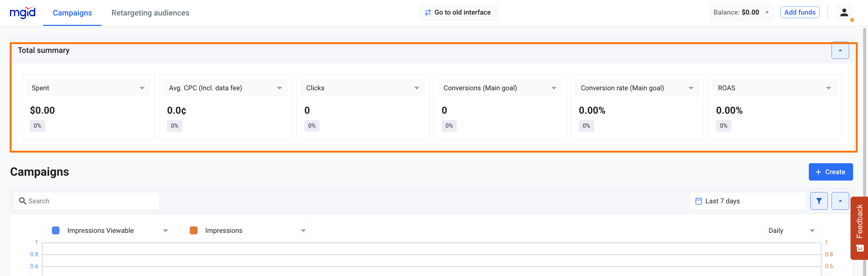Click the search magnifier icon
This screenshot has width=868, height=276.
point(22,201)
